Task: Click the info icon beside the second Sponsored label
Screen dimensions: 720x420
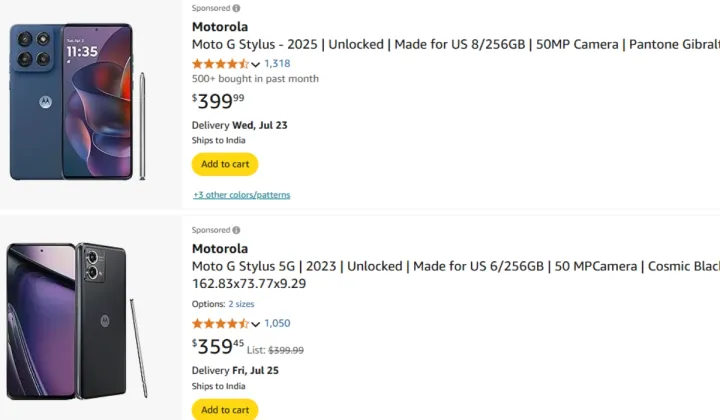Action: [x=236, y=230]
